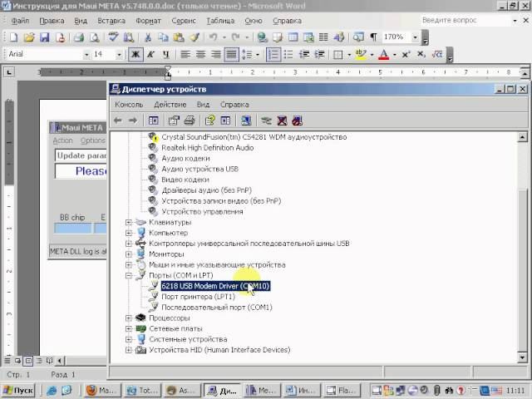Expand the Мониторы node

coord(128,254)
